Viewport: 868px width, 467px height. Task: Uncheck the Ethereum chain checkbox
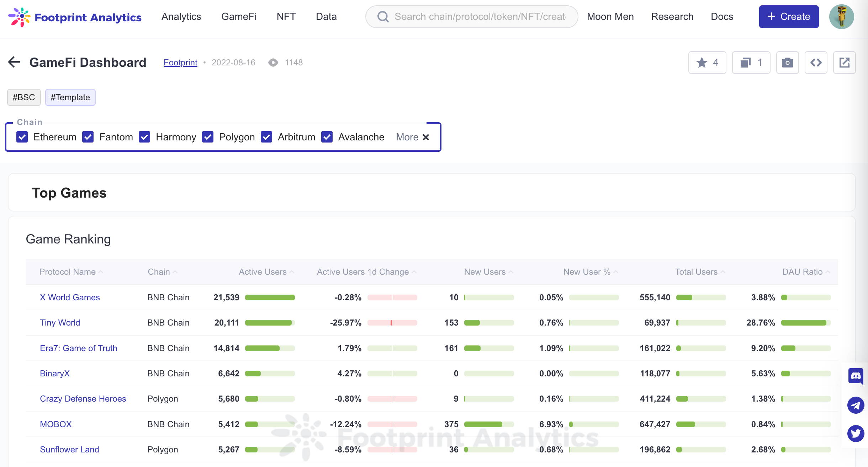point(22,137)
